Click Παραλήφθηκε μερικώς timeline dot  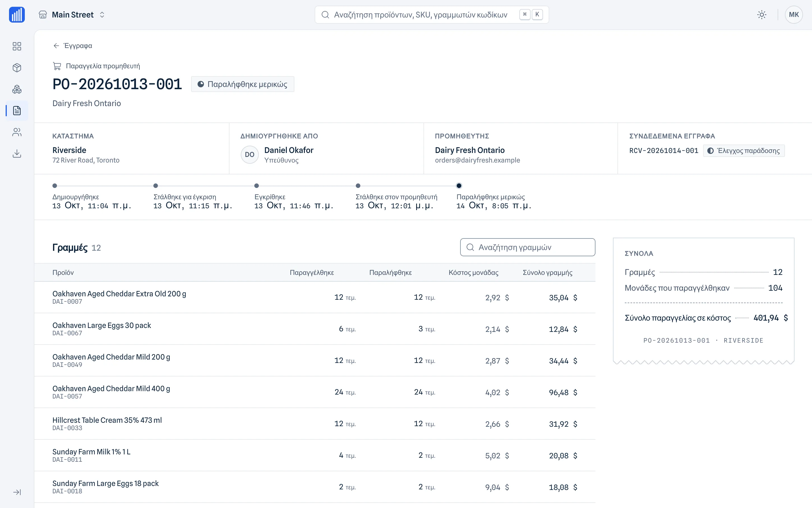click(x=459, y=186)
